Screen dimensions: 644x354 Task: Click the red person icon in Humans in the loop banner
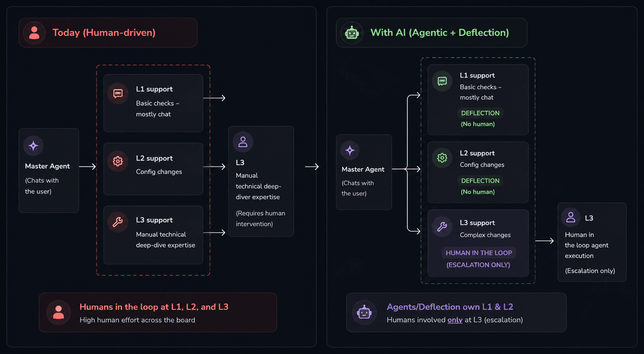pos(59,313)
